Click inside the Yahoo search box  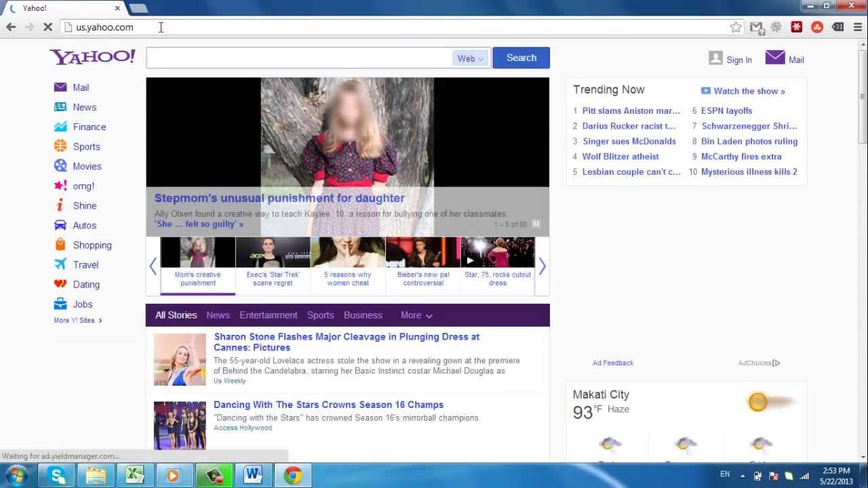[x=299, y=58]
